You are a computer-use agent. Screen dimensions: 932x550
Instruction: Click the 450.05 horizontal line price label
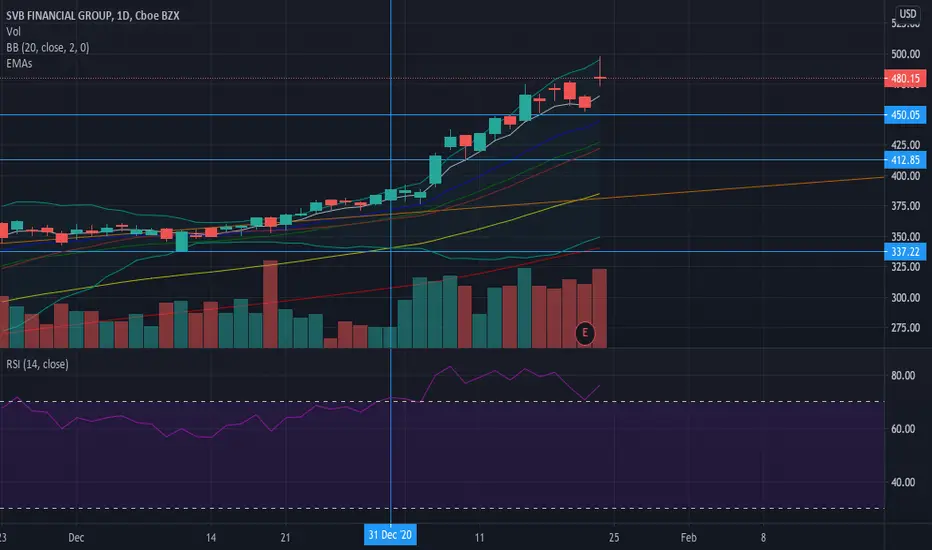point(905,115)
